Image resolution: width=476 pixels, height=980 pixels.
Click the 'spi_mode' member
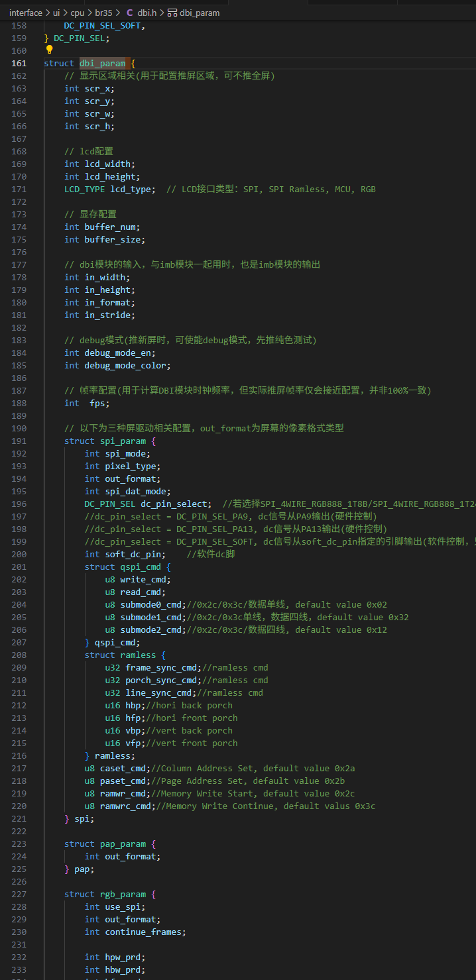pyautogui.click(x=125, y=454)
